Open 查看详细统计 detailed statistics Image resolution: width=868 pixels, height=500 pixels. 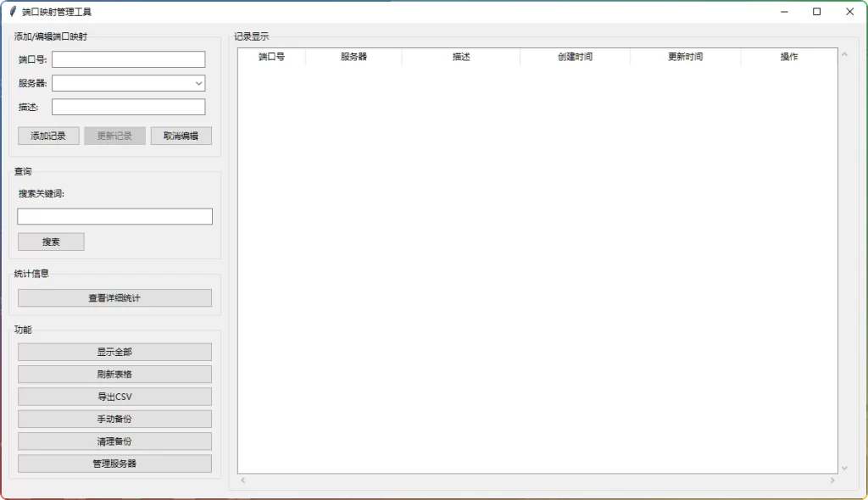[114, 297]
